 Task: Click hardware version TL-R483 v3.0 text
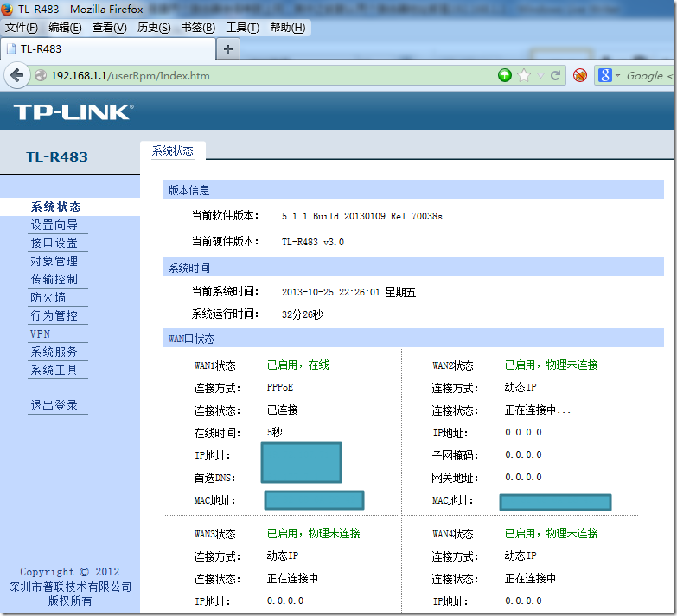(x=313, y=242)
